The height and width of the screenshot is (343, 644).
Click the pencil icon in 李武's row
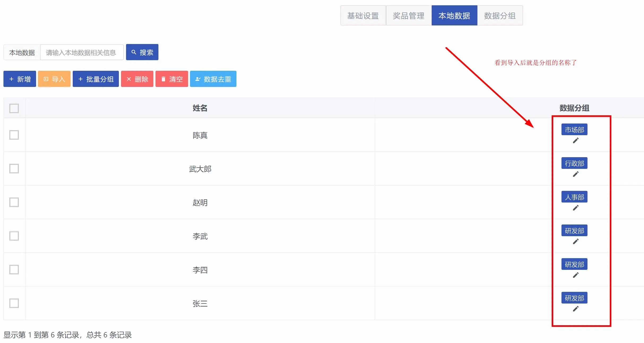pyautogui.click(x=575, y=241)
